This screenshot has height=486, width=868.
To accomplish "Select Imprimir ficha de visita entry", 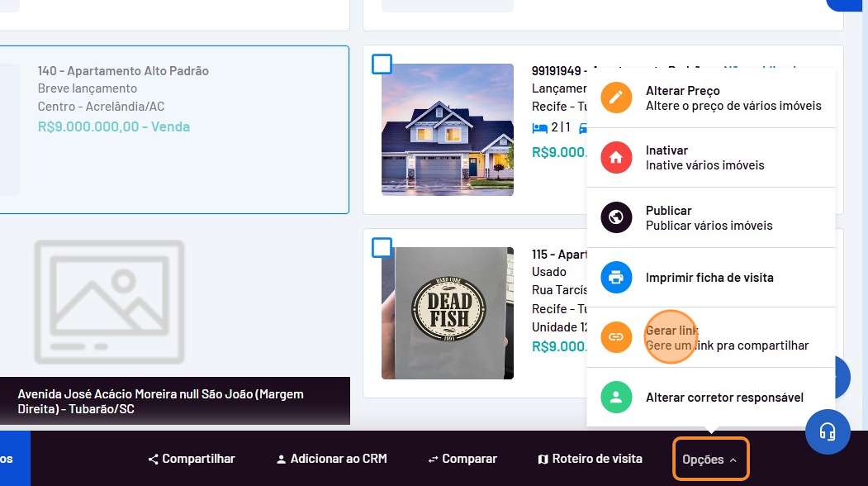I will coord(709,278).
